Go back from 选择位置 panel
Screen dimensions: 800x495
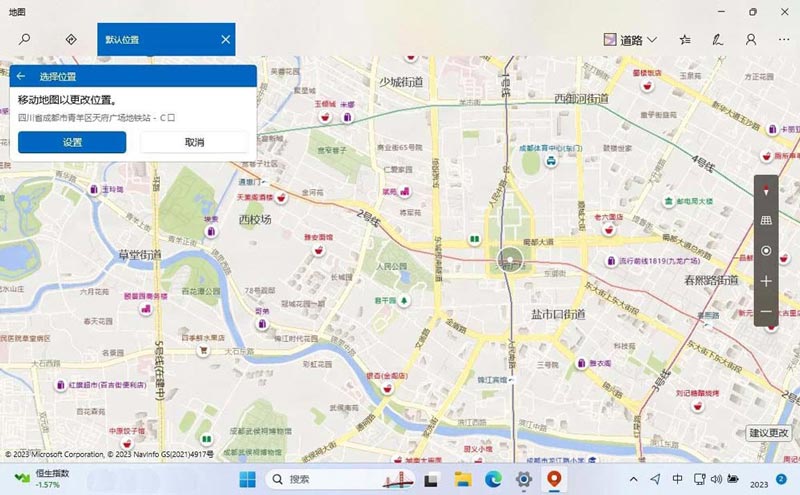[21, 76]
